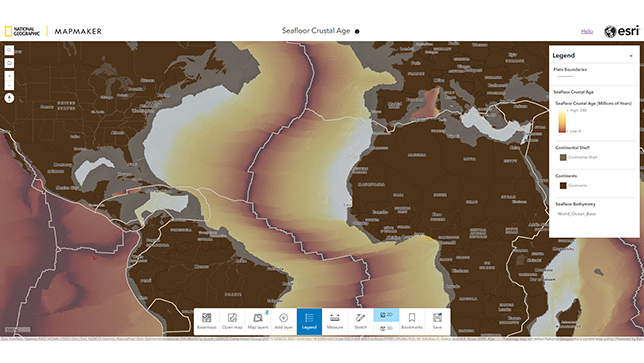This screenshot has width=644, height=363.
Task: Open the Bookmarks list
Action: click(x=412, y=322)
